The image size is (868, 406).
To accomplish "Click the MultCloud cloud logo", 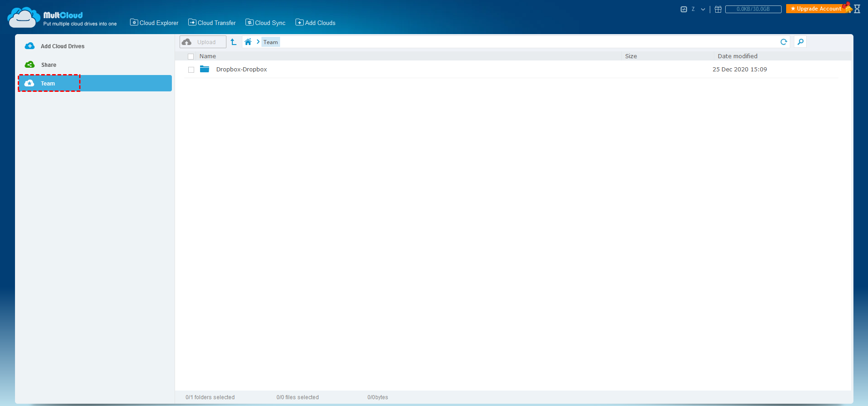I will (x=24, y=18).
